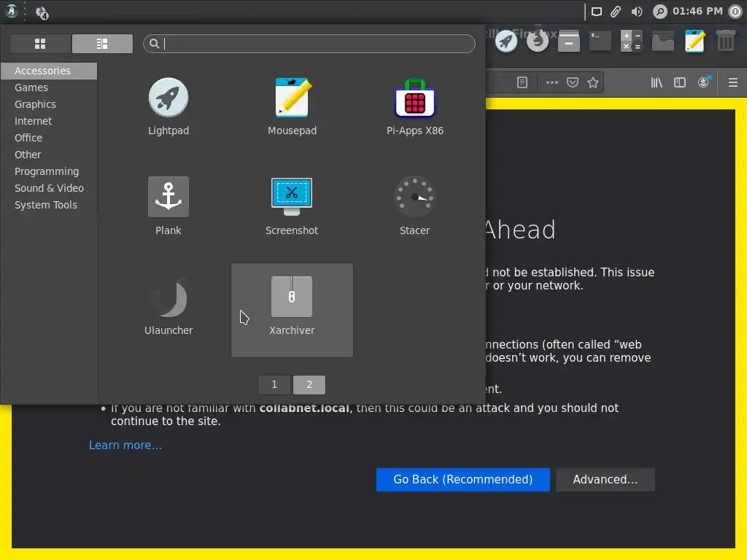Click the Firefox icon in the dock
The image size is (747, 560).
pos(538,41)
